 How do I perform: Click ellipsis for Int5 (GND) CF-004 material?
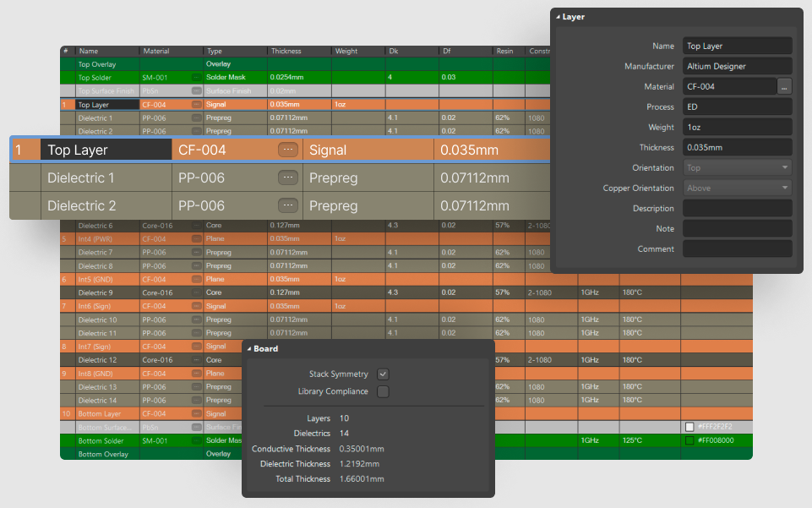pos(196,279)
